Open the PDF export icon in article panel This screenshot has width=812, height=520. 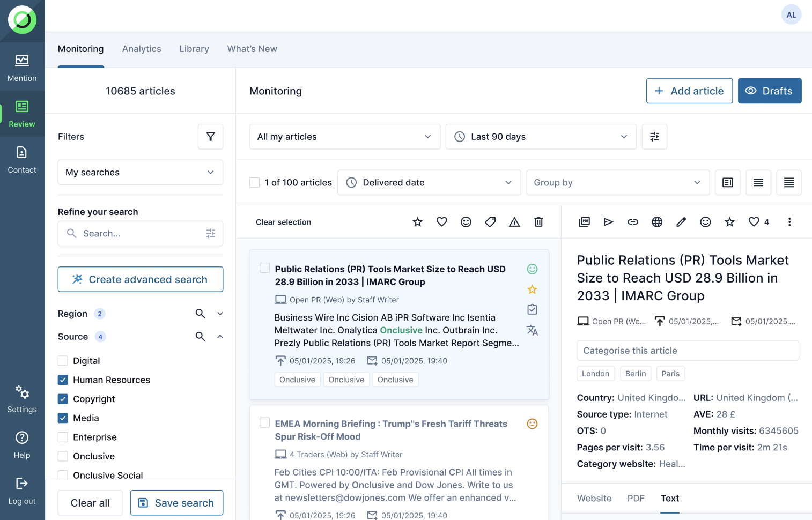pyautogui.click(x=585, y=222)
